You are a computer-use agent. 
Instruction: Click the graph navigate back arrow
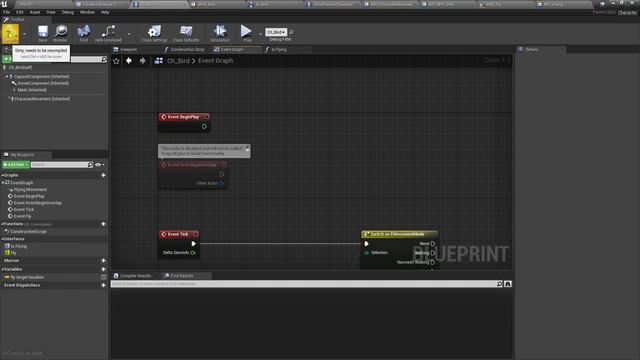[129, 60]
